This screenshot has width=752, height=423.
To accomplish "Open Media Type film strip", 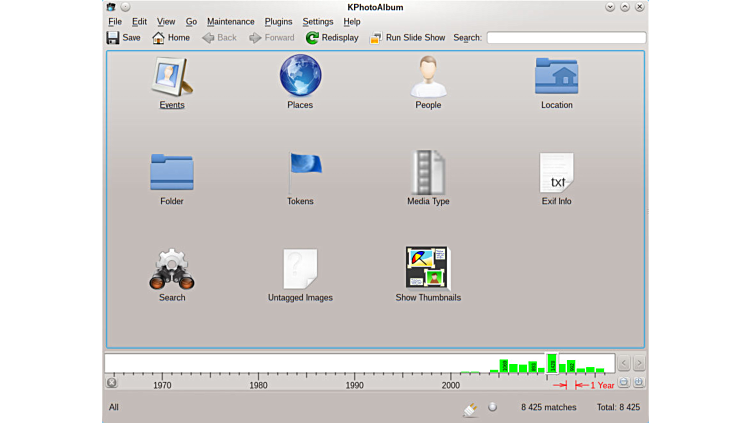I will pyautogui.click(x=428, y=173).
